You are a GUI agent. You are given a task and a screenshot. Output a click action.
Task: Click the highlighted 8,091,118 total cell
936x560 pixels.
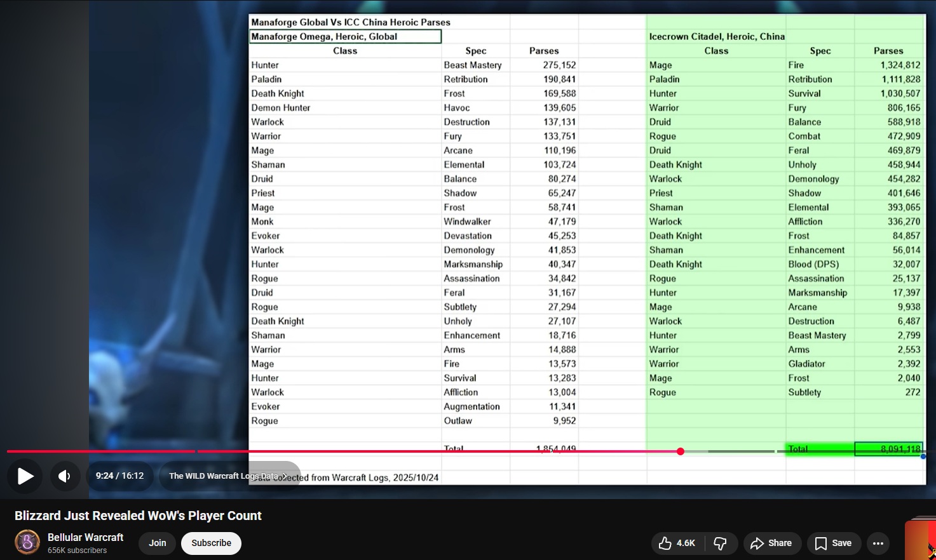889,448
